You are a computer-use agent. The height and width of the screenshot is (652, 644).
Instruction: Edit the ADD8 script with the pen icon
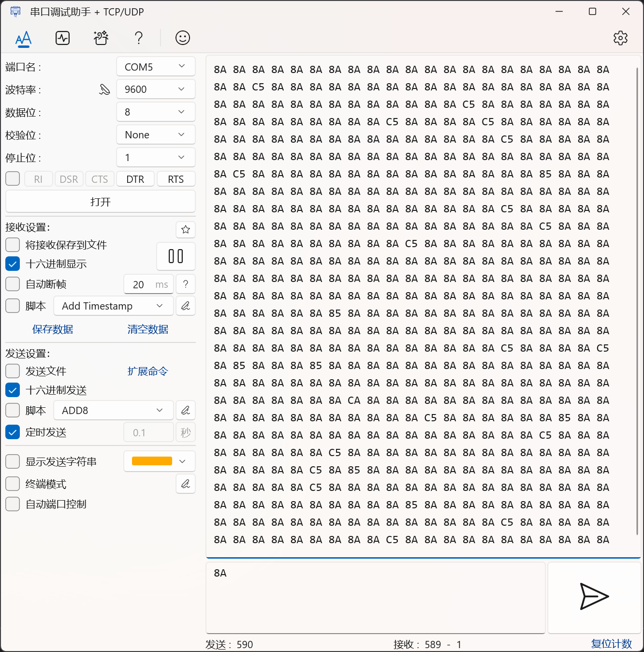186,410
